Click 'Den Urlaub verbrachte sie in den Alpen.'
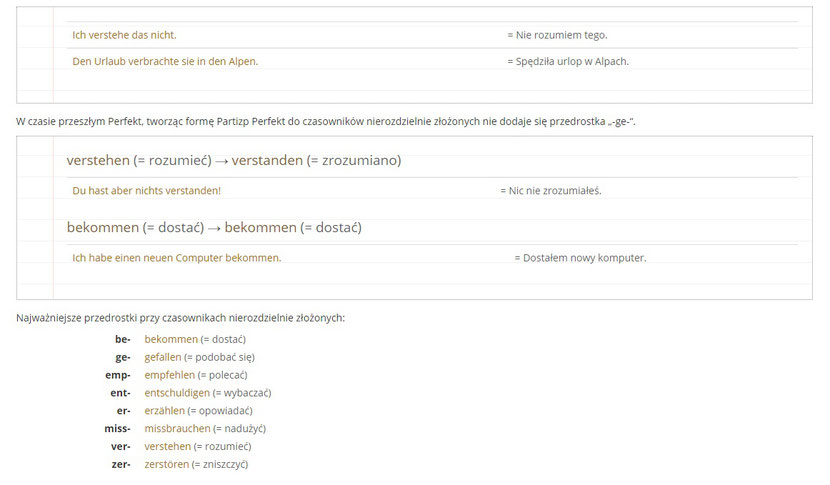 click(165, 61)
